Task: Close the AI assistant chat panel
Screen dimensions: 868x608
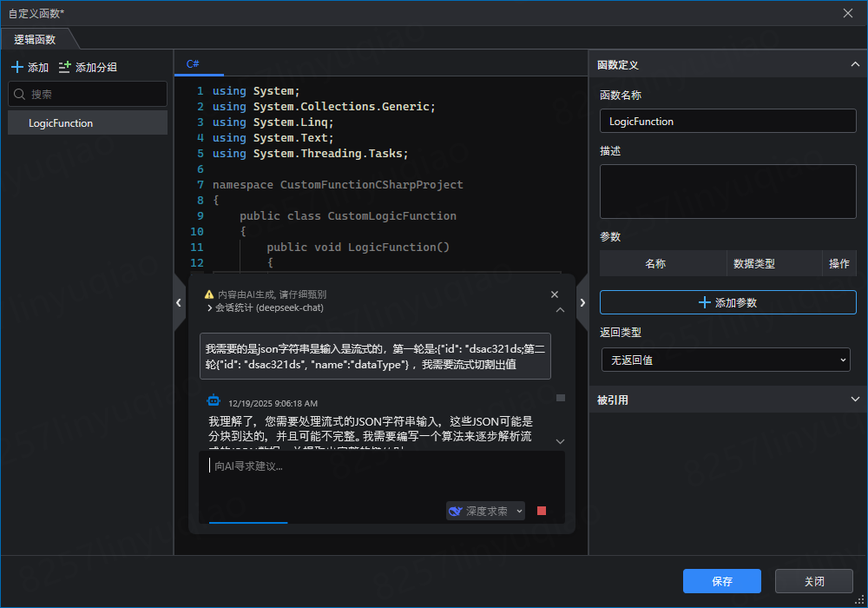Action: [556, 295]
